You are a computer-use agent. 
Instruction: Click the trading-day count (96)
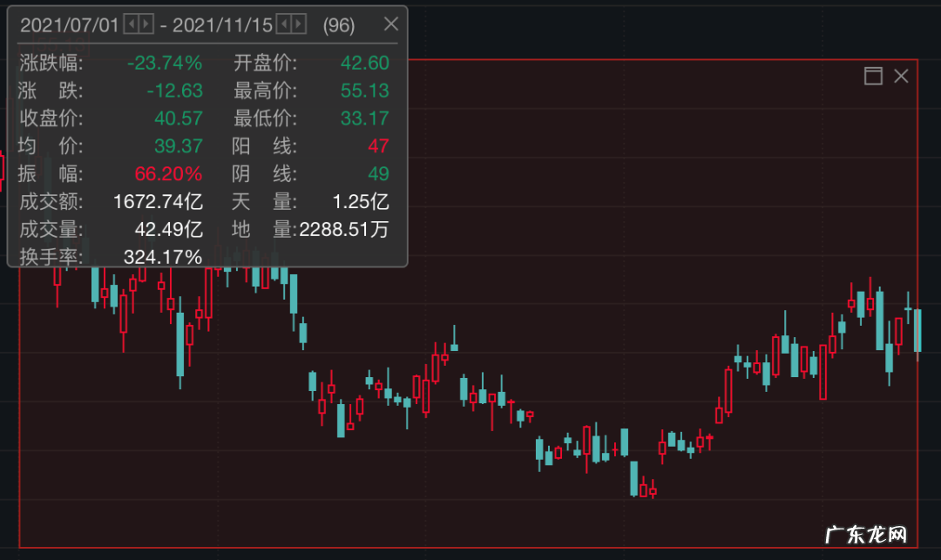tap(338, 24)
